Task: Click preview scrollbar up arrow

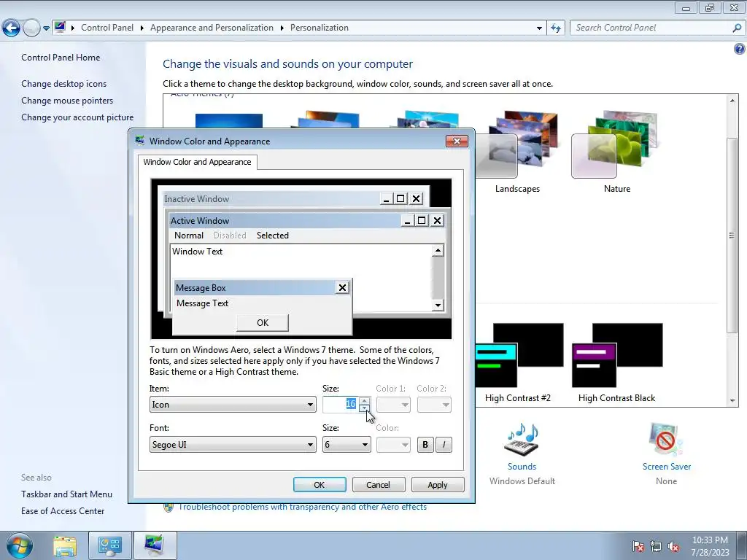Action: tap(438, 251)
